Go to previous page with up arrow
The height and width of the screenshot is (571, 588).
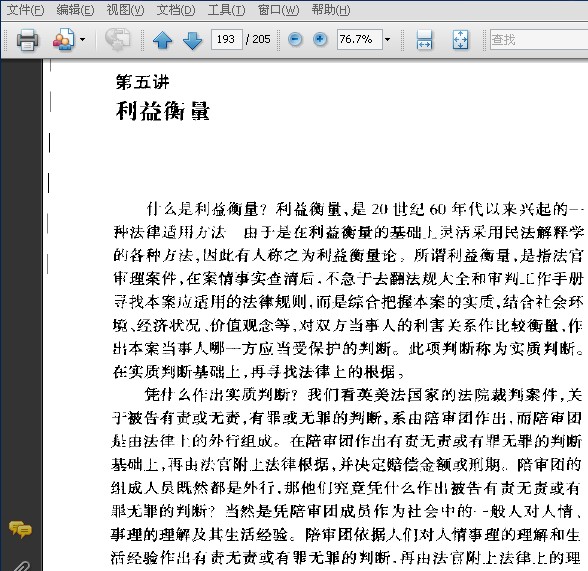coord(162,40)
